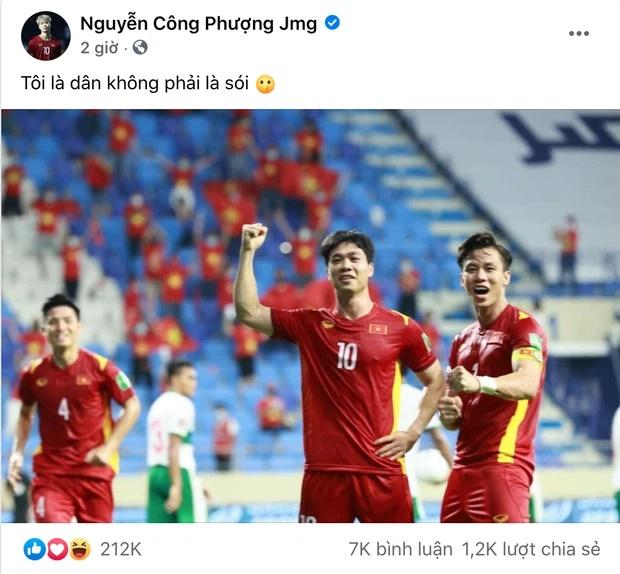
Task: View the 1,2K lượt chia sẻ shares
Action: (x=531, y=549)
